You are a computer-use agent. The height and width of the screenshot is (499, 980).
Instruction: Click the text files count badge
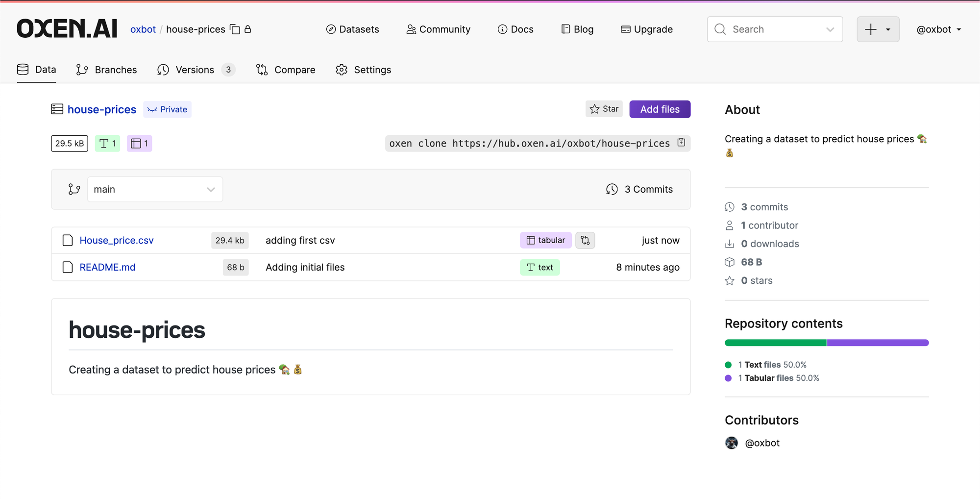(x=107, y=144)
